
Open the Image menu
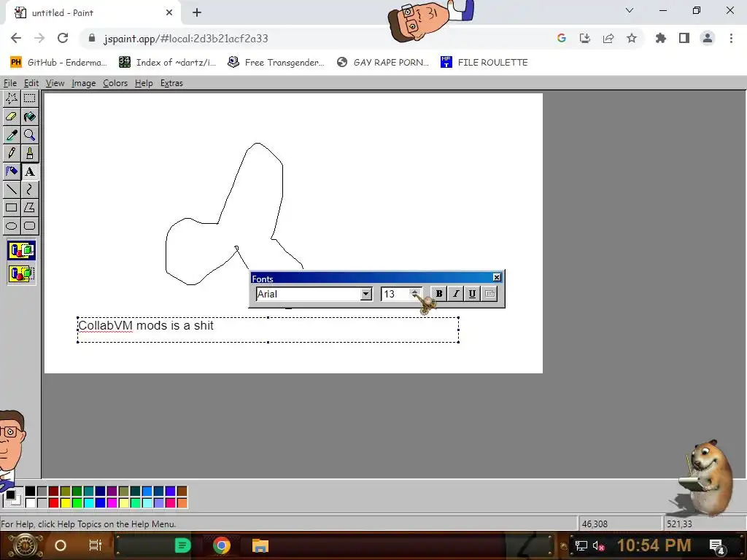[x=83, y=83]
